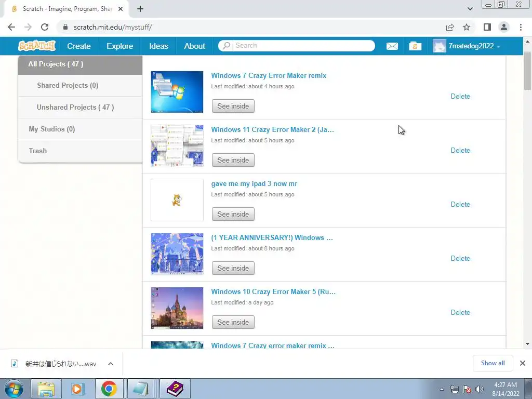This screenshot has height=399, width=532.
Task: Open Windows 7 Crazy Error Maker remix title link
Action: click(x=269, y=76)
